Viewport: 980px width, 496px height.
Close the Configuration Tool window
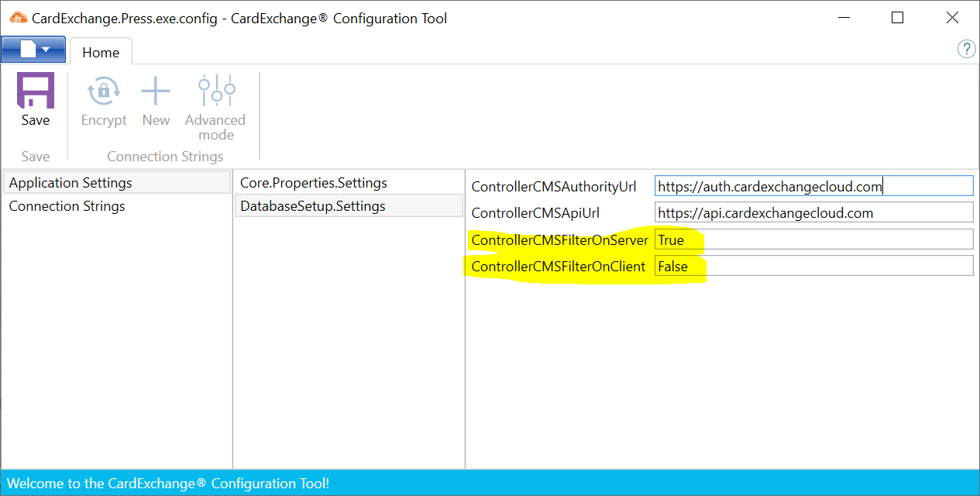(x=952, y=18)
